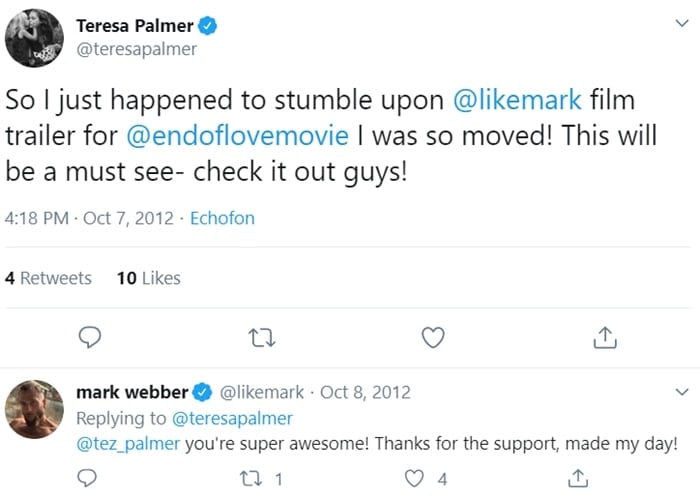View the 10 Likes list

(148, 278)
